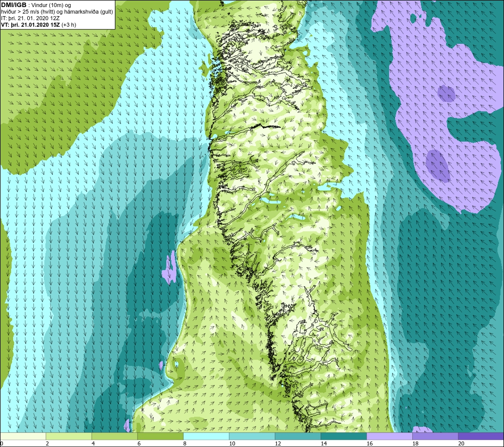Image resolution: width=504 pixels, height=447 pixels.
Task: Click the 16–18 m/s lavender legend swatch
Action: tap(390, 436)
